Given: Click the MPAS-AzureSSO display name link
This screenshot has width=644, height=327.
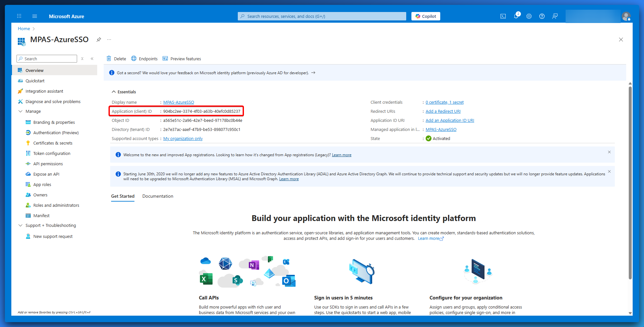Looking at the screenshot, I should tap(178, 102).
